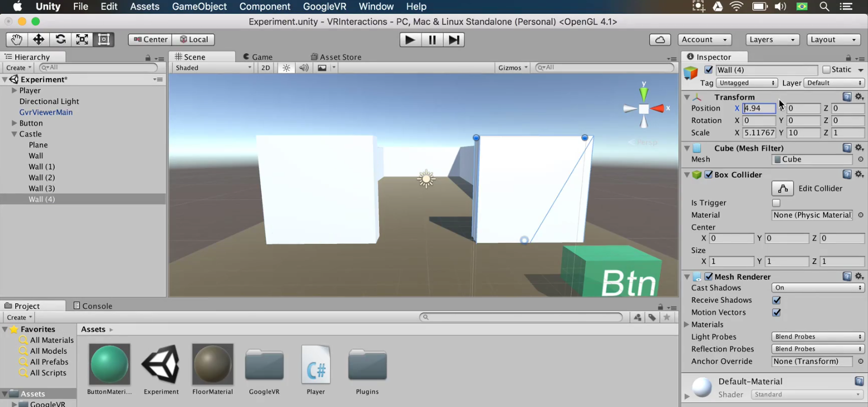The width and height of the screenshot is (868, 407).
Task: Enable Is Trigger on the Box Collider
Action: pyautogui.click(x=776, y=202)
